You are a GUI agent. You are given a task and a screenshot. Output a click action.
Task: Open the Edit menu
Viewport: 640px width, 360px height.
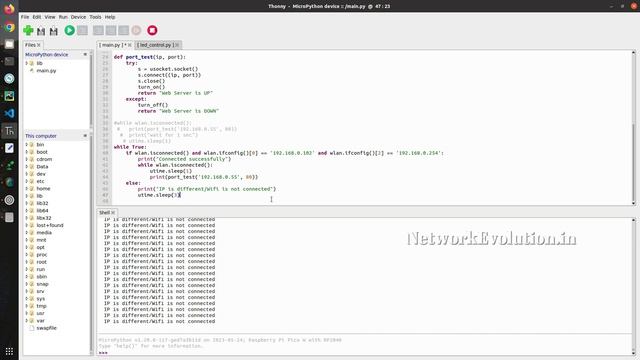pyautogui.click(x=37, y=17)
